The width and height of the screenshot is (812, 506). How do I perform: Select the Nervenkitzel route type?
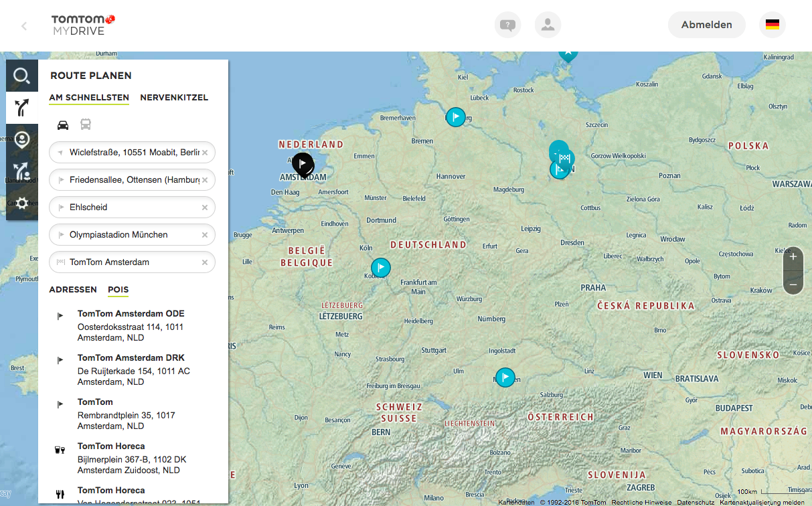pyautogui.click(x=174, y=98)
